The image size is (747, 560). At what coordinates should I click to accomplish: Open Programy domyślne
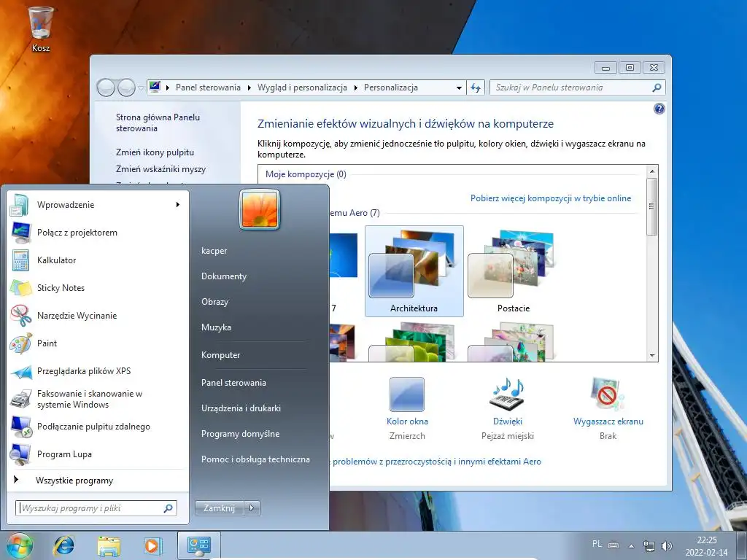[240, 435]
